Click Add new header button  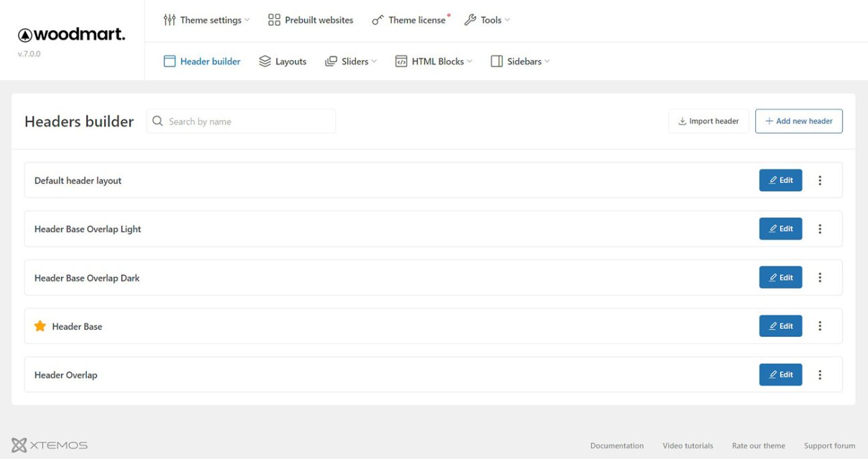(799, 121)
